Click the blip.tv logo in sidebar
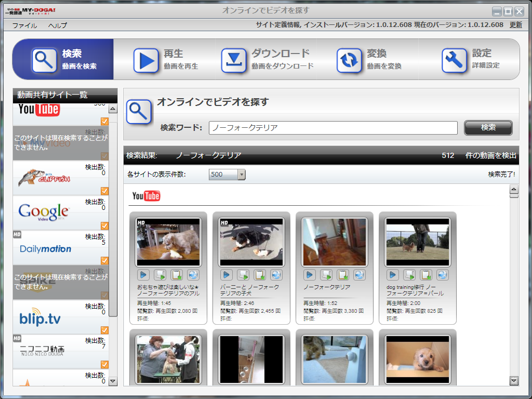532x399 pixels. coord(40,317)
